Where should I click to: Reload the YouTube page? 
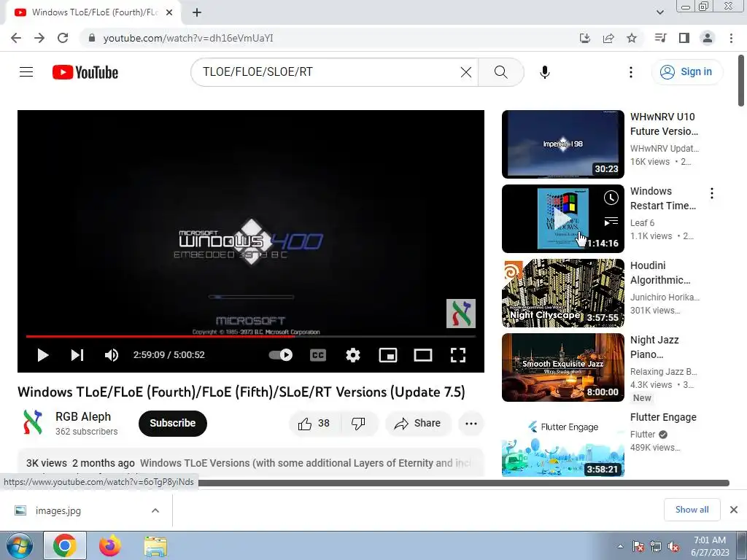pos(63,38)
